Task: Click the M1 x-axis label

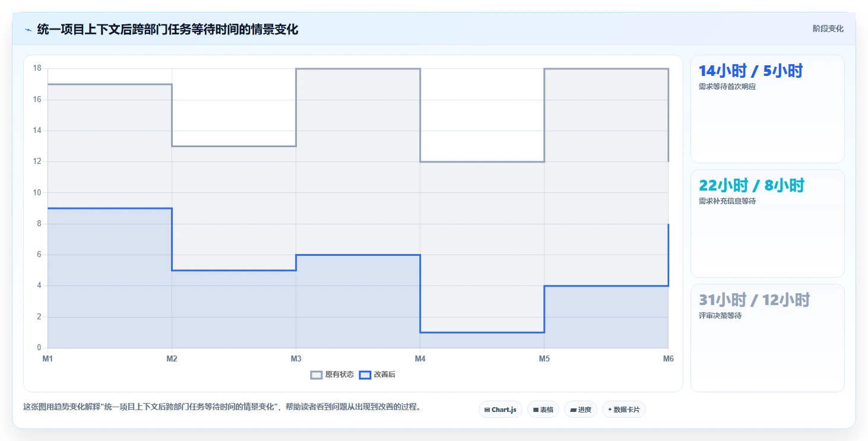Action: (x=47, y=358)
